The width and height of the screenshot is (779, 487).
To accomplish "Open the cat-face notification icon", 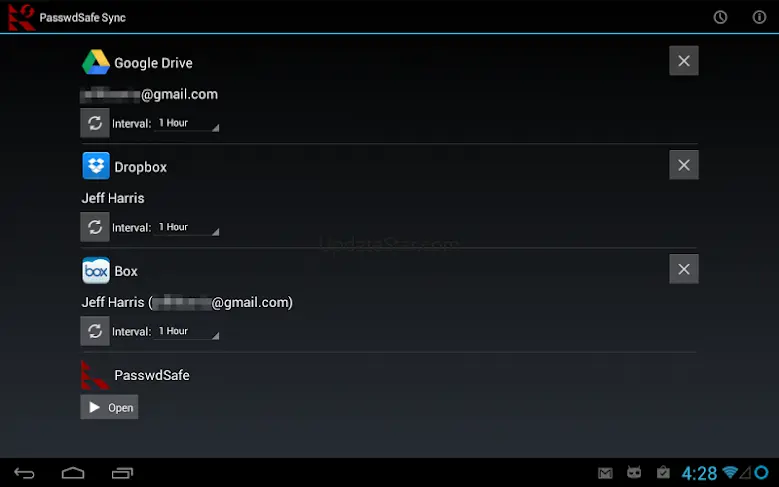I will [x=634, y=472].
